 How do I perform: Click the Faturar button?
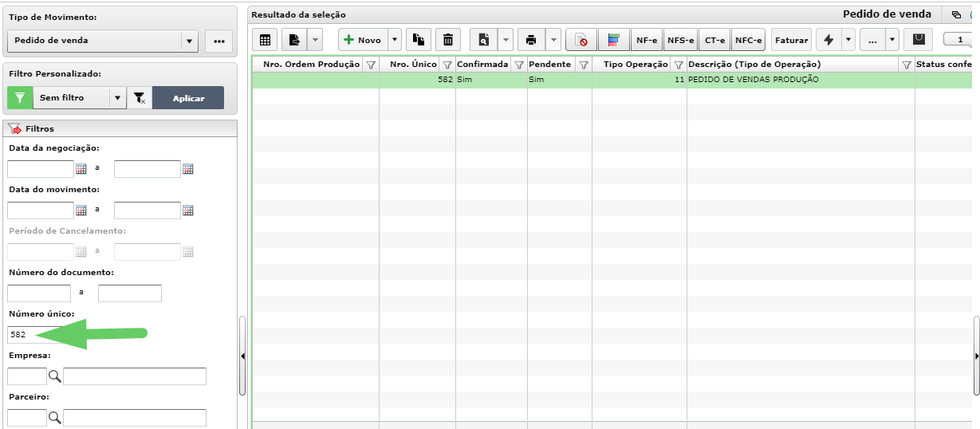pyautogui.click(x=791, y=40)
